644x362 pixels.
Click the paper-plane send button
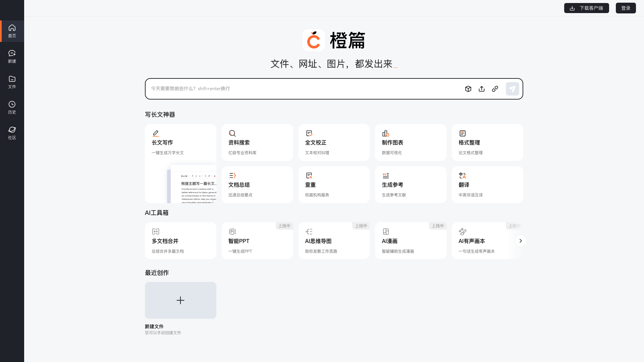tap(512, 89)
